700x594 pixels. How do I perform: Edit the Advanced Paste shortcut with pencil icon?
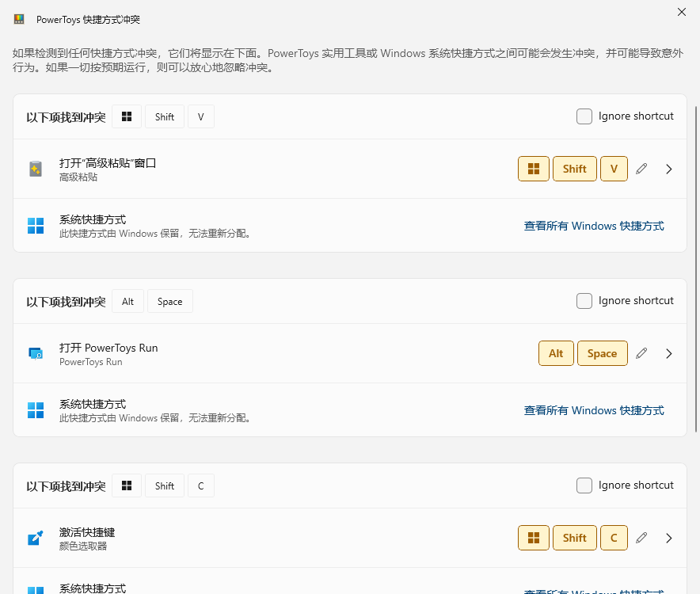641,169
